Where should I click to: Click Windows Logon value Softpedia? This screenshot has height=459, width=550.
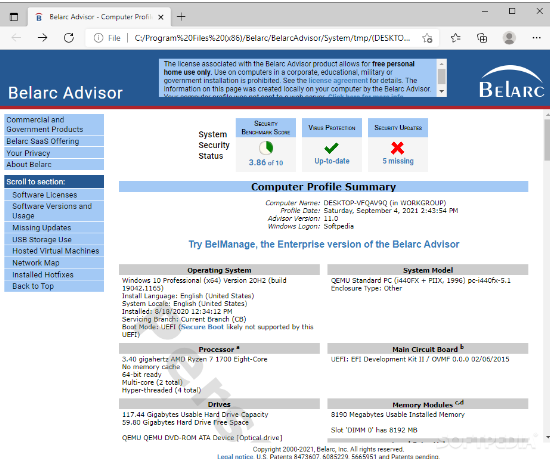pos(338,226)
